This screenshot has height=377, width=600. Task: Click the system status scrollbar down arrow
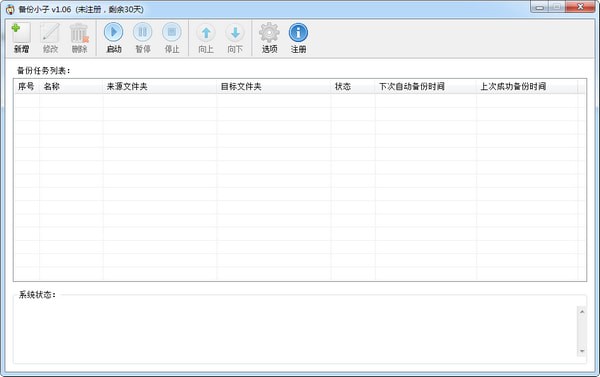coord(582,351)
